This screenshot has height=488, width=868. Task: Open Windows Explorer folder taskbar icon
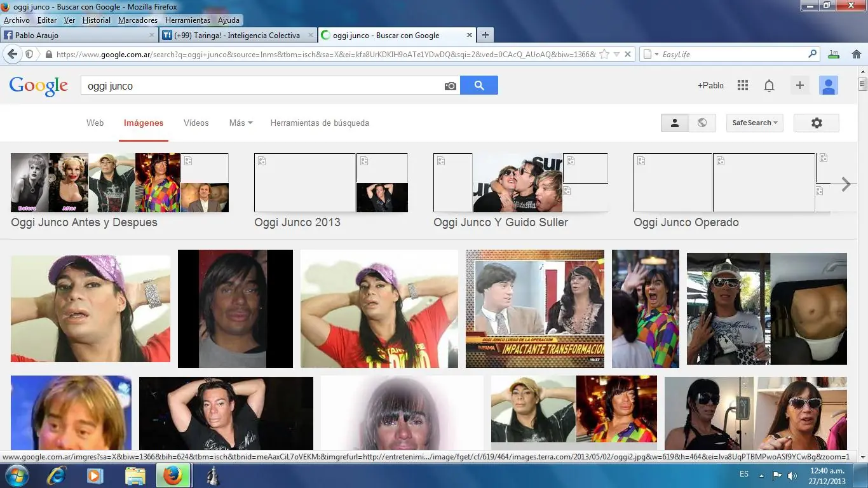tap(135, 475)
